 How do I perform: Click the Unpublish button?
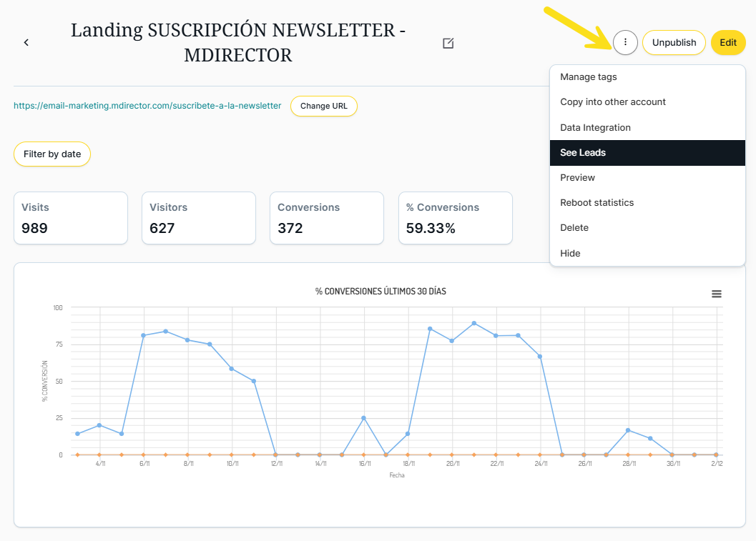(x=674, y=43)
